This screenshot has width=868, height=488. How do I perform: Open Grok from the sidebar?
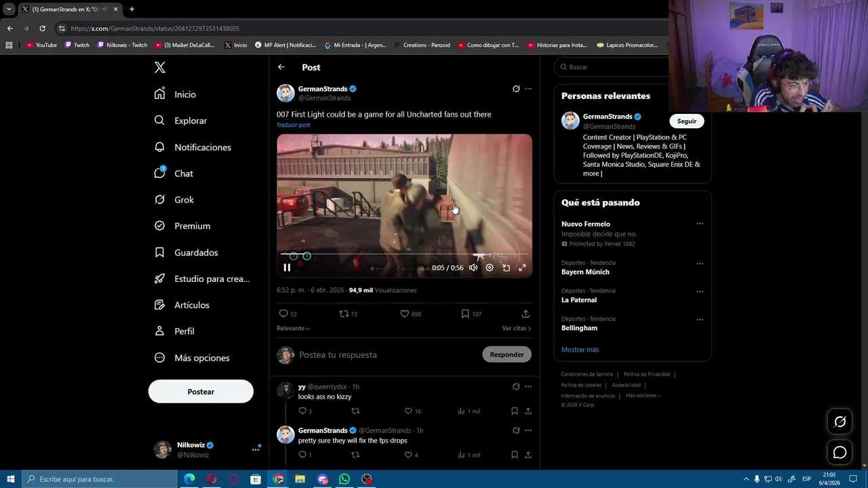pos(174,200)
